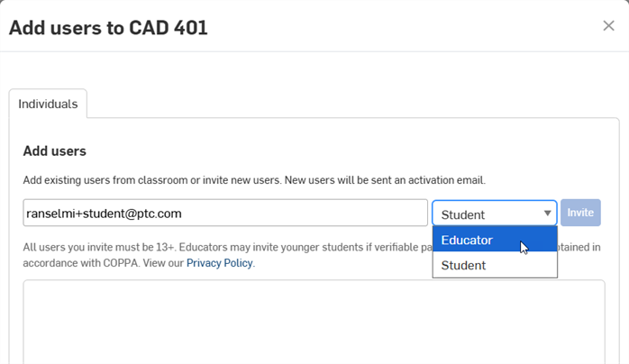
Task: Open the Student role combo box
Action: (494, 213)
